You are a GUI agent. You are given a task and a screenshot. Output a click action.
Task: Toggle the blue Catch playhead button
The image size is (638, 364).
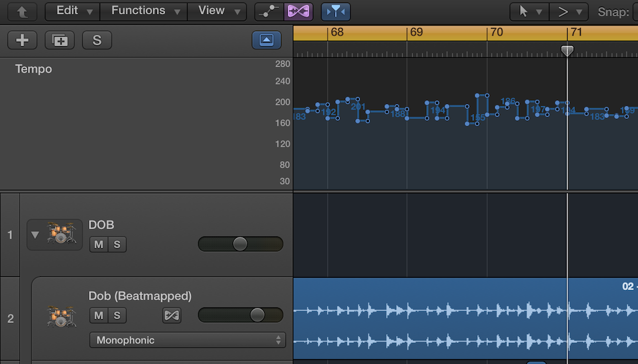tap(336, 11)
